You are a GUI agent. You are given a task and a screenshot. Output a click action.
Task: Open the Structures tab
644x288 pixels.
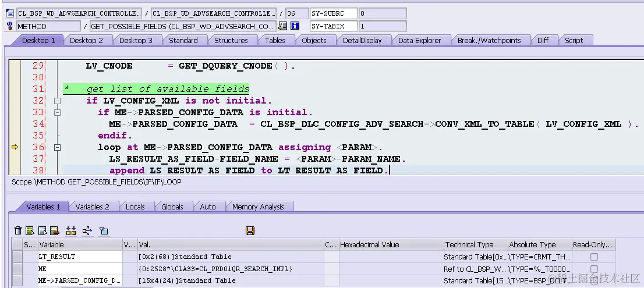[231, 40]
